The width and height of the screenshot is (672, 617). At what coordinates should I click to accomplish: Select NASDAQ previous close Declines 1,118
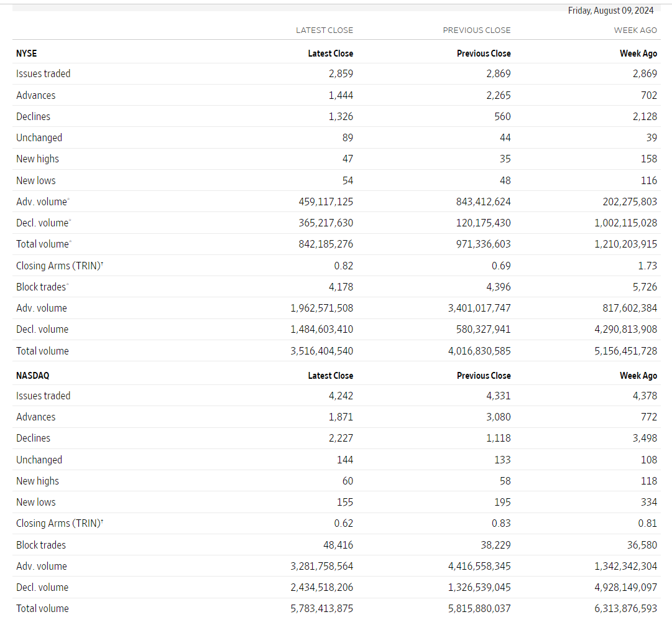(x=499, y=438)
